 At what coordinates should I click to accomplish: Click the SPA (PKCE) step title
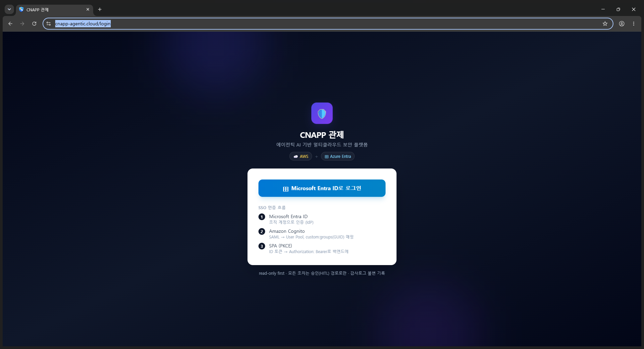(x=280, y=246)
